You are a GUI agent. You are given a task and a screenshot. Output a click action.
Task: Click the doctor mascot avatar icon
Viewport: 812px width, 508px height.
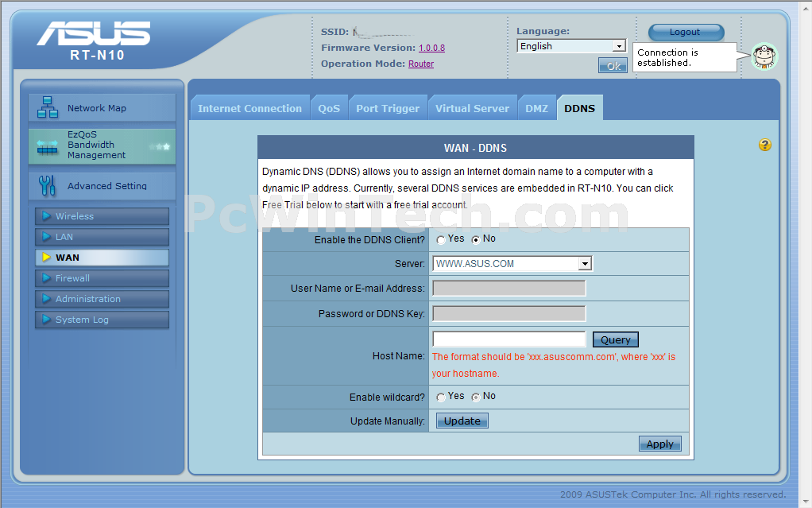pos(765,56)
